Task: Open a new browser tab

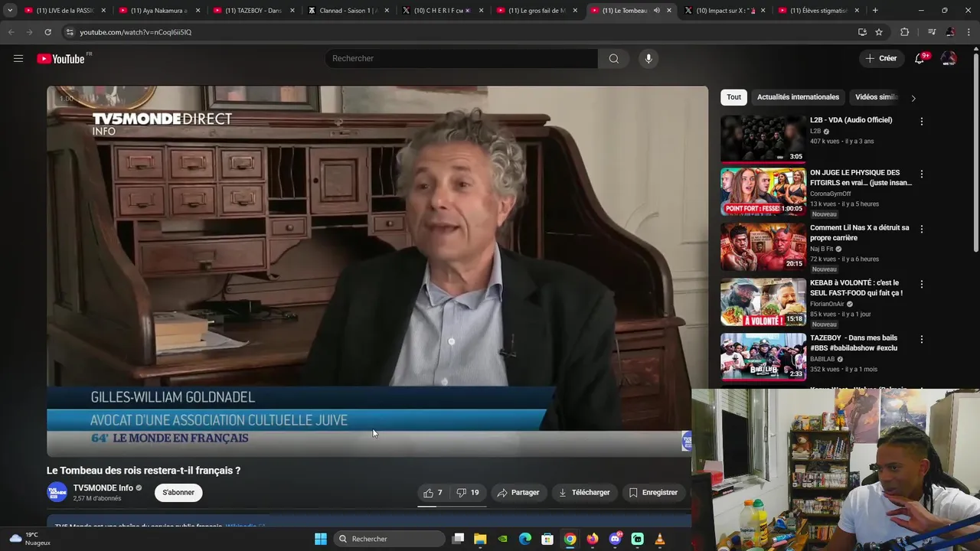Action: (x=875, y=11)
